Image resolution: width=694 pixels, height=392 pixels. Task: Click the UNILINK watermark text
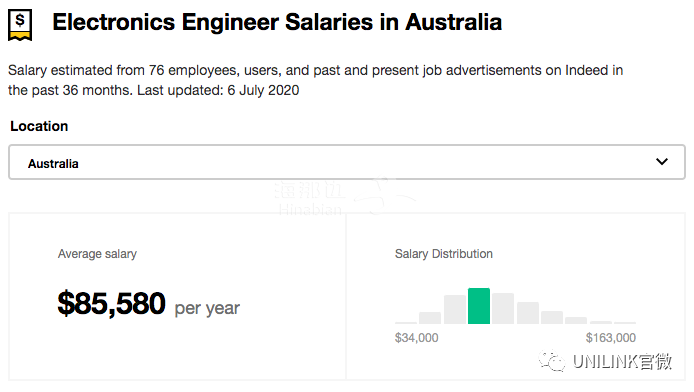click(x=622, y=361)
